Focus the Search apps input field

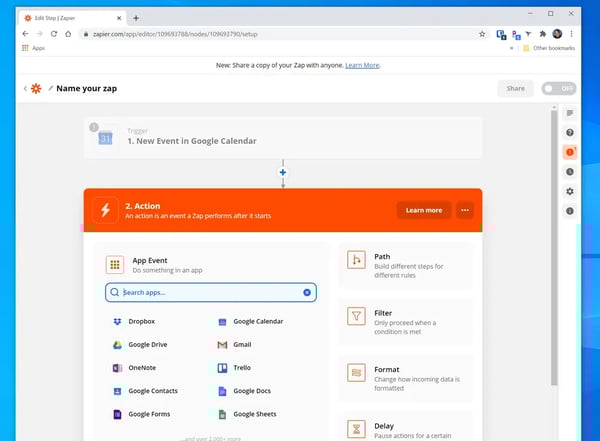(211, 292)
